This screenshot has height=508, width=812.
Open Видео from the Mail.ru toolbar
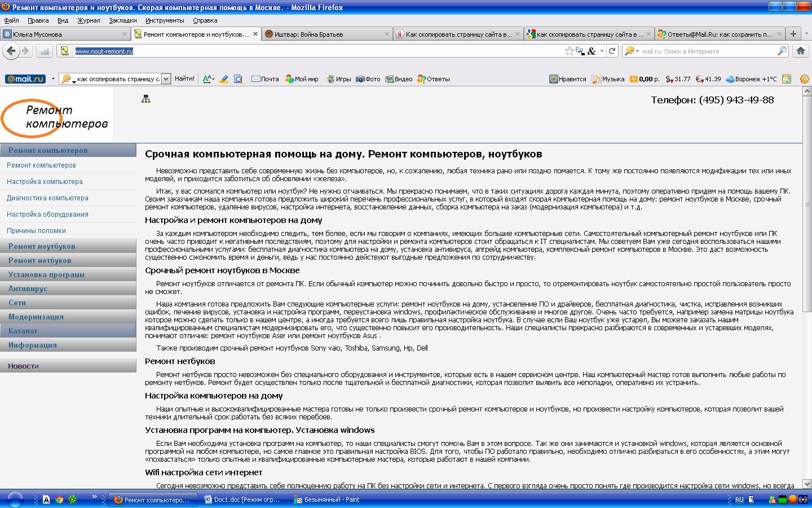[399, 79]
